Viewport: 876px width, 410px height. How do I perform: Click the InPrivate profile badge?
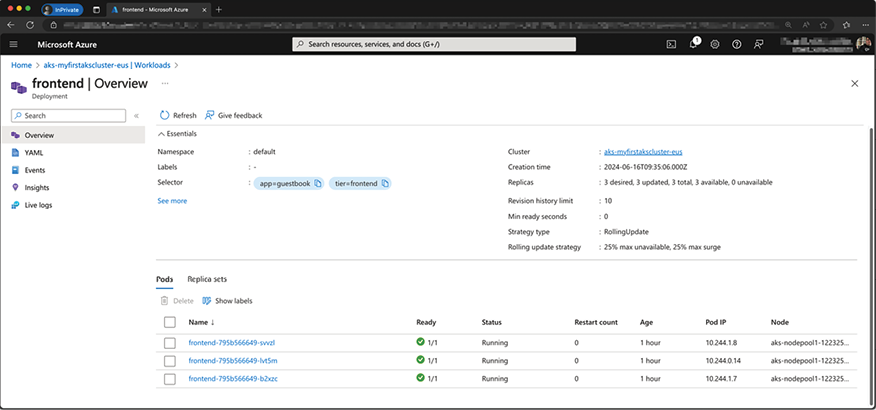pyautogui.click(x=63, y=9)
